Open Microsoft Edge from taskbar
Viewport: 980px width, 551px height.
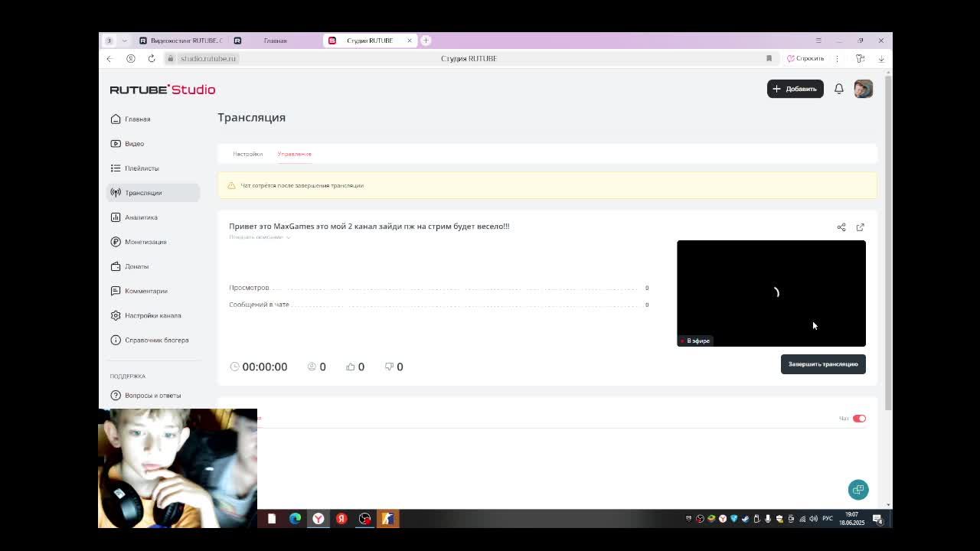pos(295,519)
